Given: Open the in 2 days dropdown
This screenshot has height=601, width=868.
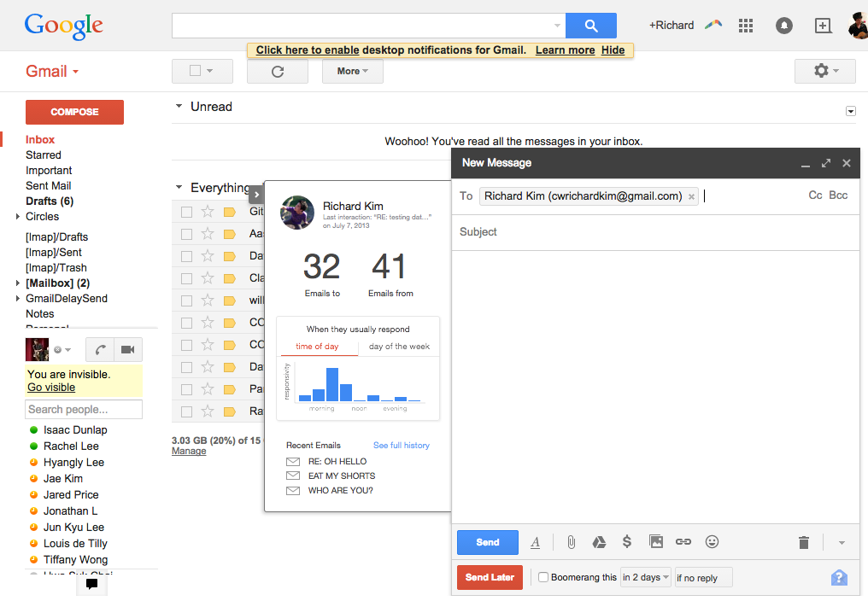Looking at the screenshot, I should tap(646, 577).
